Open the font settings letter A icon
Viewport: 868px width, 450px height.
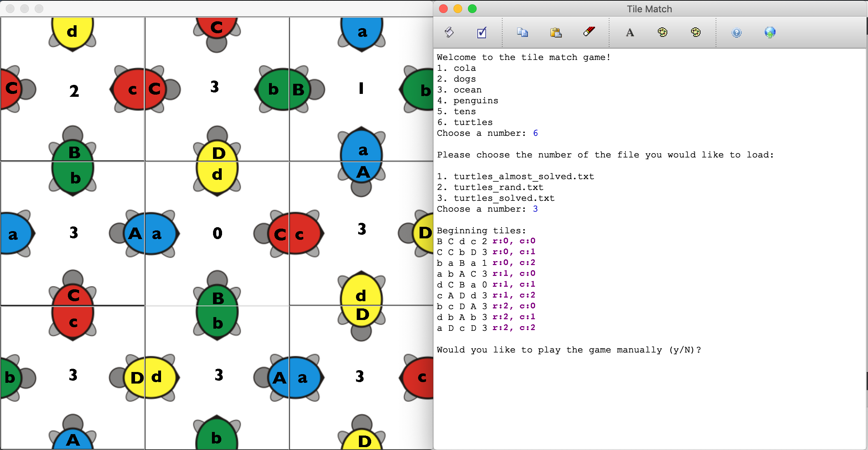coord(630,33)
